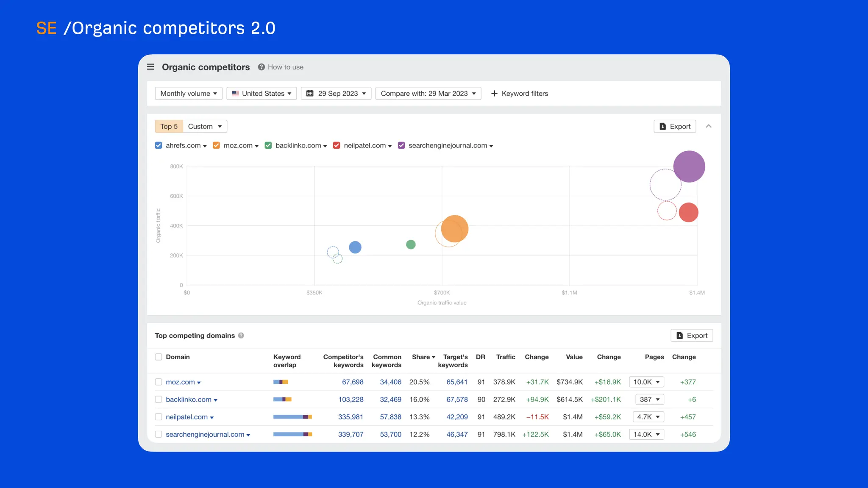Click the Value column header
This screenshot has height=488, width=868.
pyautogui.click(x=574, y=357)
